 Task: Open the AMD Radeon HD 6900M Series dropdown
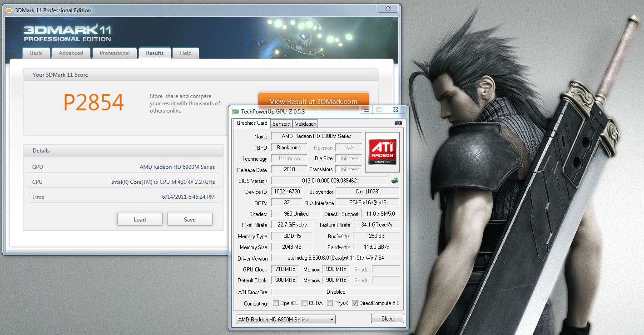[x=286, y=320]
